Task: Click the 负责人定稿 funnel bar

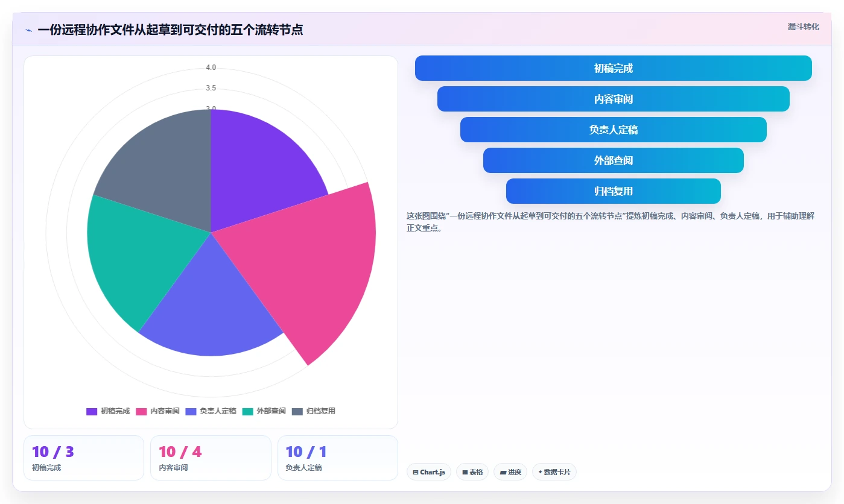Action: (613, 130)
